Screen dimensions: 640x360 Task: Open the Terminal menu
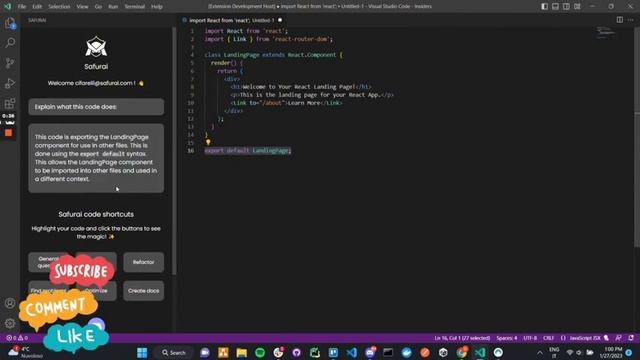(135, 7)
